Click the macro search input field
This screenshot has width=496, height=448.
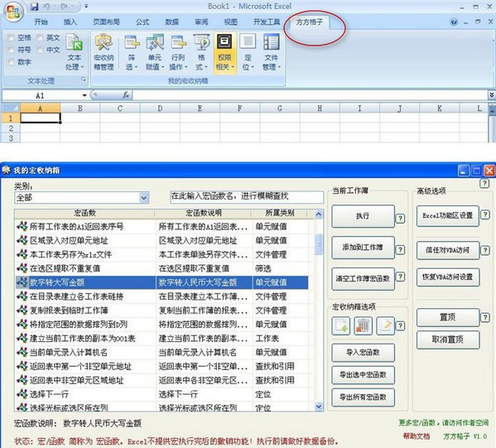(x=247, y=197)
